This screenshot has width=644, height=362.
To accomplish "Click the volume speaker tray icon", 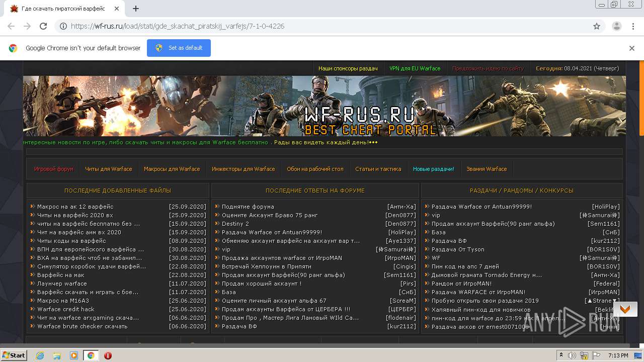I will coord(572,355).
